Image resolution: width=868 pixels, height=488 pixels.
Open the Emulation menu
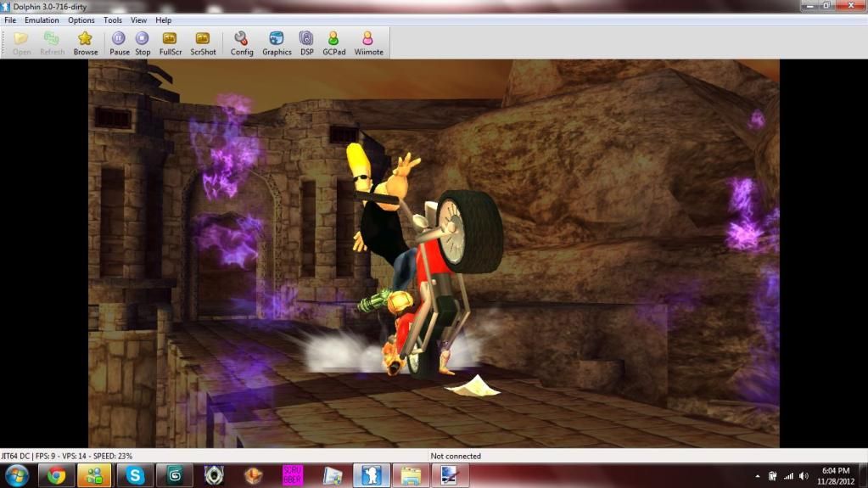coord(42,20)
